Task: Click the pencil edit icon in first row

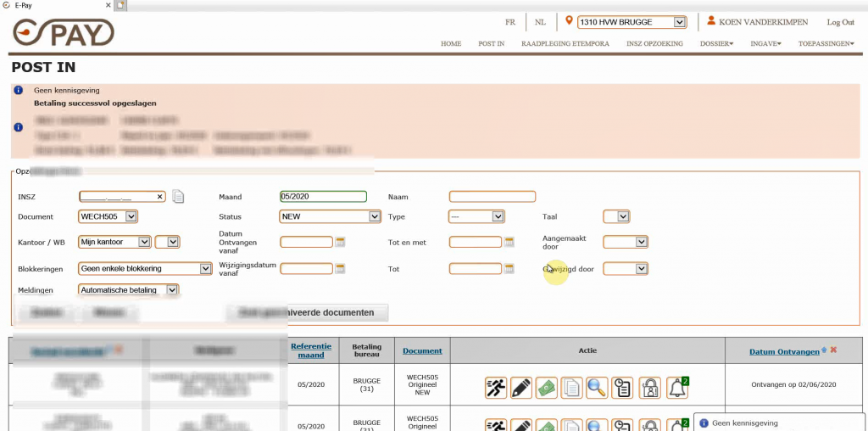Action: point(521,387)
